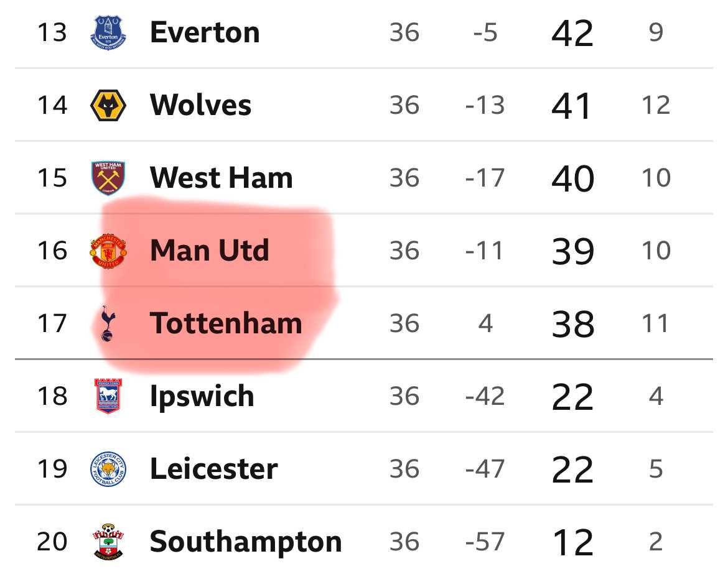Click the West Ham club crest
The height and width of the screenshot is (574, 728).
click(x=108, y=178)
